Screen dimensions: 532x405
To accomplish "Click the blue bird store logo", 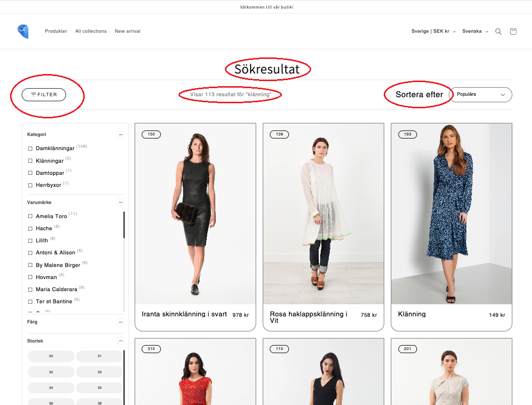I will coord(23,32).
